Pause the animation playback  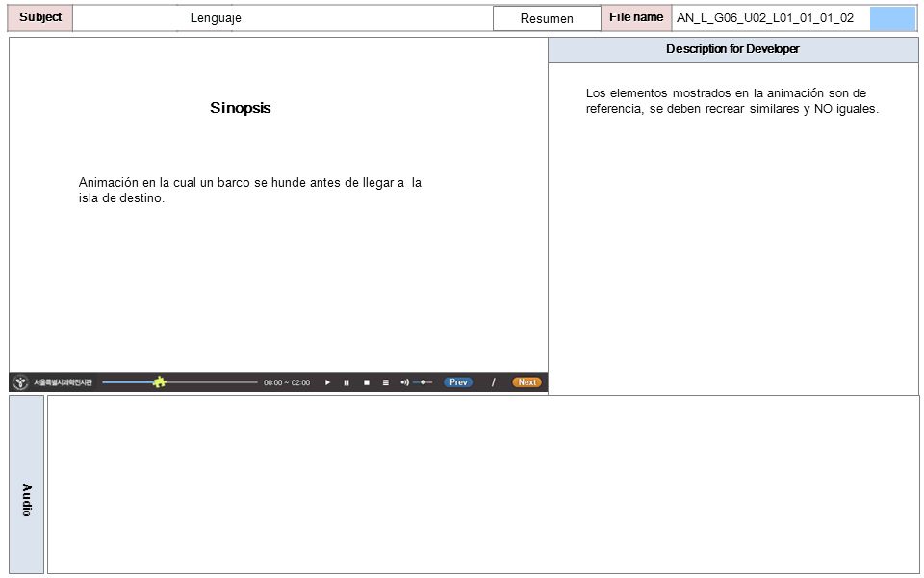(346, 382)
